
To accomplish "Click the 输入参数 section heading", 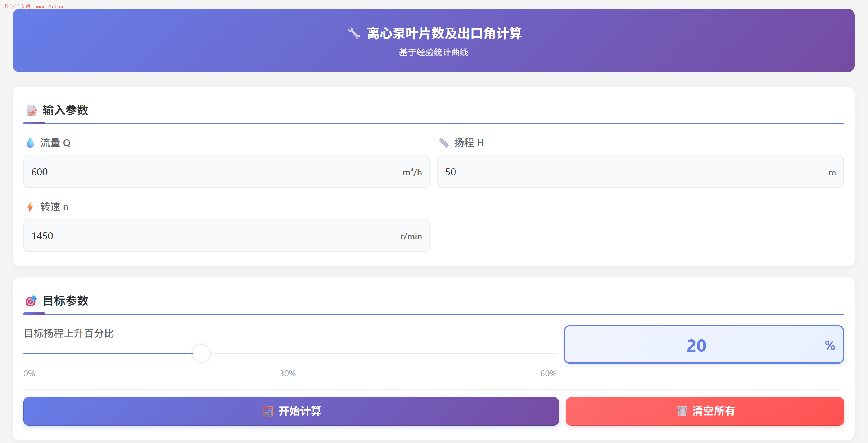I will [x=65, y=110].
